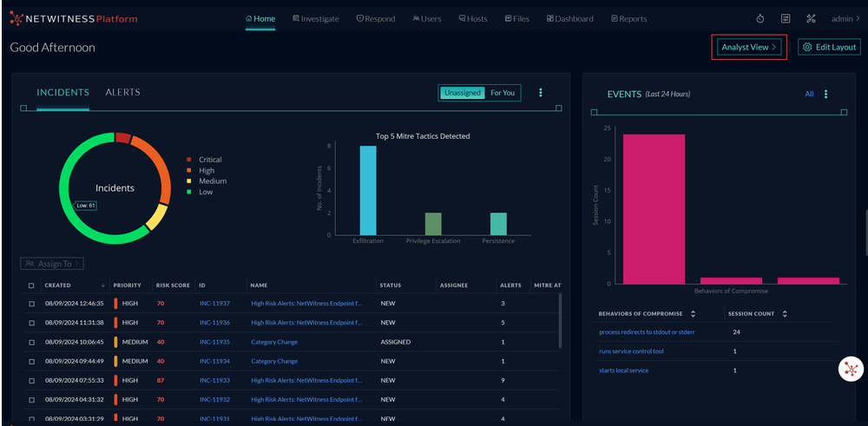Click the Assign To button

[x=52, y=264]
